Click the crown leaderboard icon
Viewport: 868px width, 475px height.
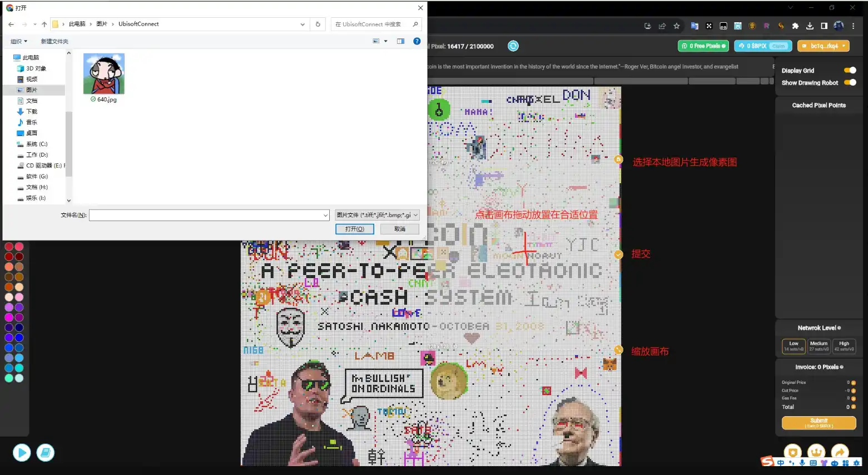(816, 452)
